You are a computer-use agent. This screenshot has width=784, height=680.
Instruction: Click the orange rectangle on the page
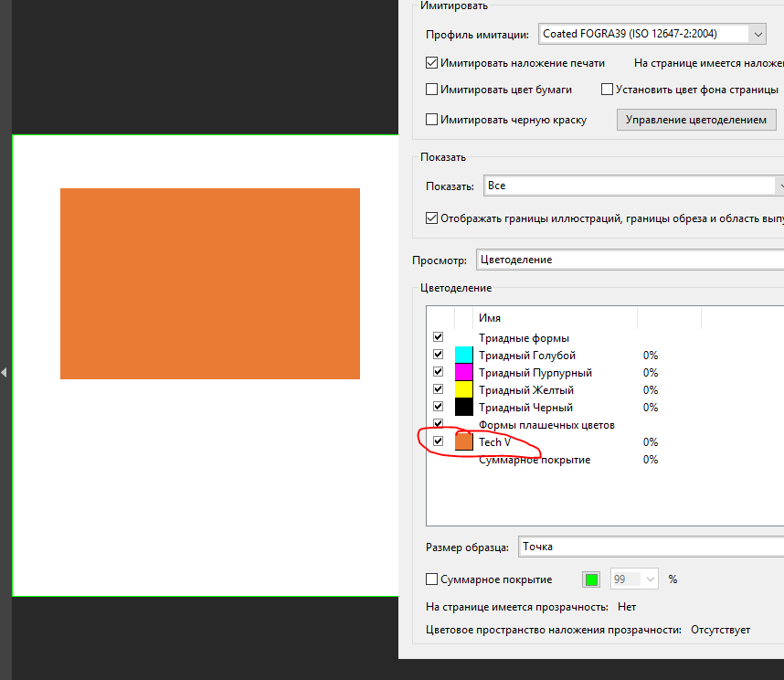210,283
